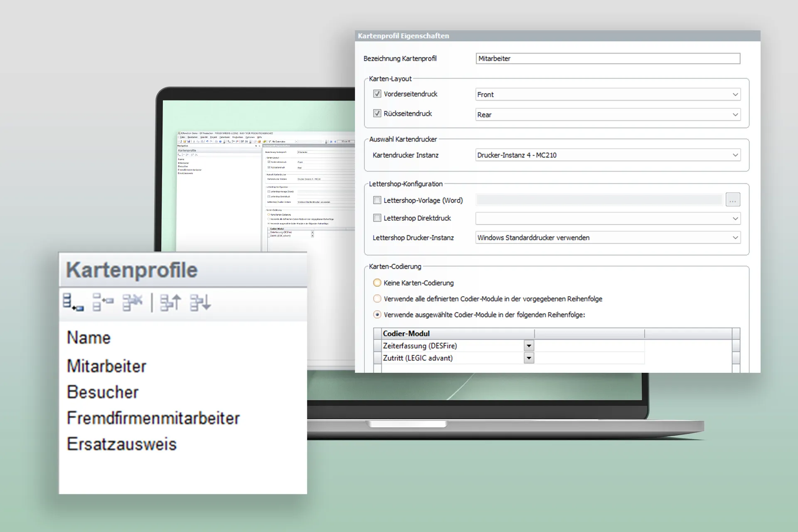Open the Datei menu on the laptop screen
Image resolution: width=798 pixels, height=532 pixels.
(182, 137)
